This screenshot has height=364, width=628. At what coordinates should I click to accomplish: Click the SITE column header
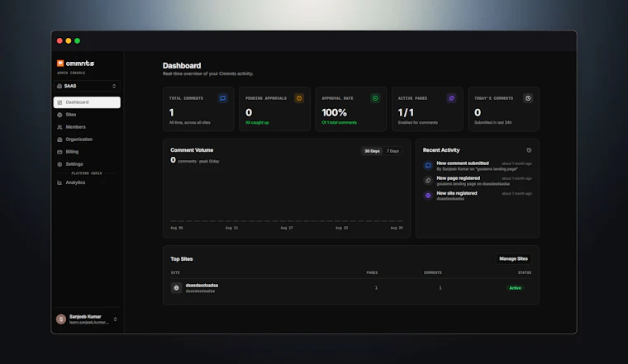pos(175,273)
